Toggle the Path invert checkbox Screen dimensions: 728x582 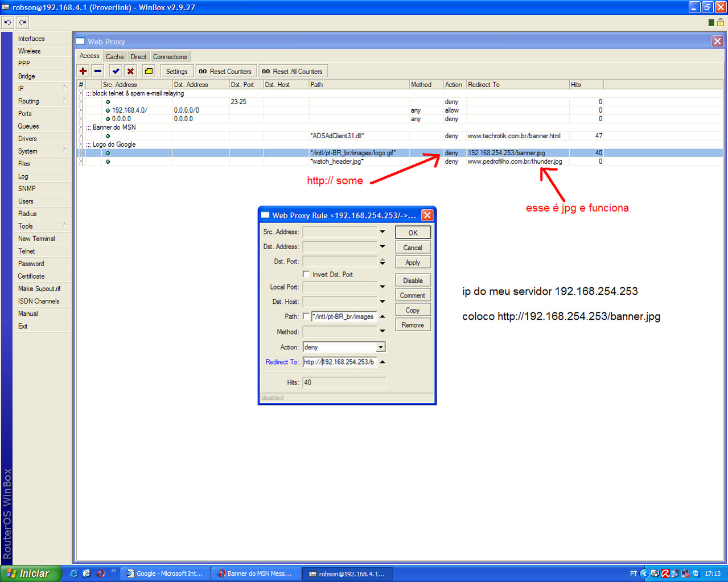coord(306,316)
